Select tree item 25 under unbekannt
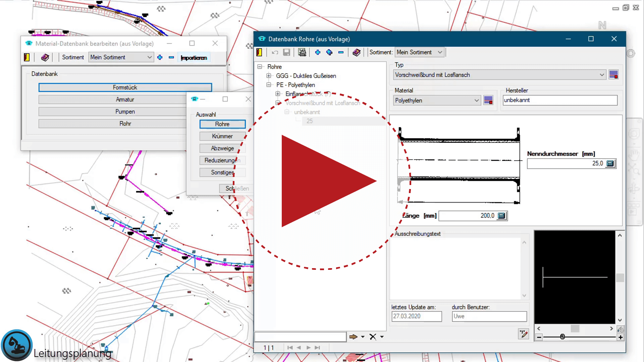Image resolution: width=644 pixels, height=362 pixels. (309, 121)
